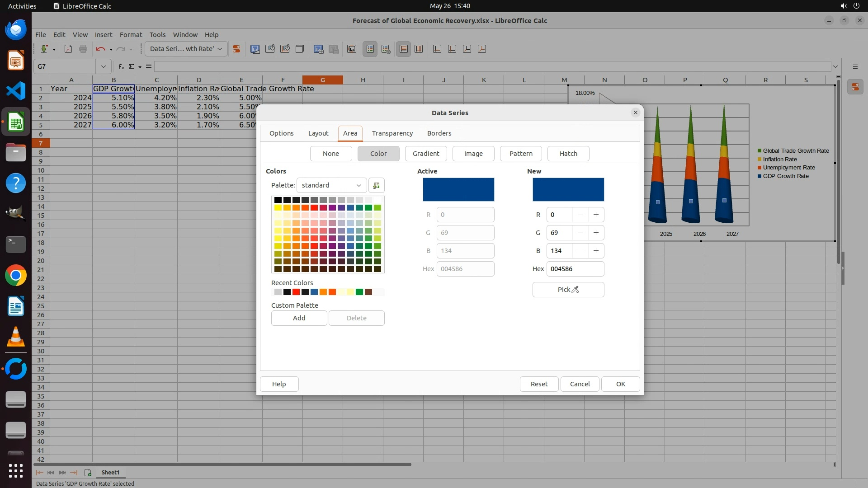Click the Export as PDF toolbar icon
The width and height of the screenshot is (868, 488).
coord(68,49)
